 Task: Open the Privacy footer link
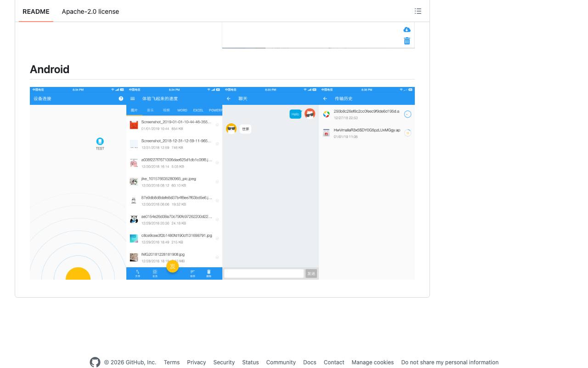click(x=197, y=362)
